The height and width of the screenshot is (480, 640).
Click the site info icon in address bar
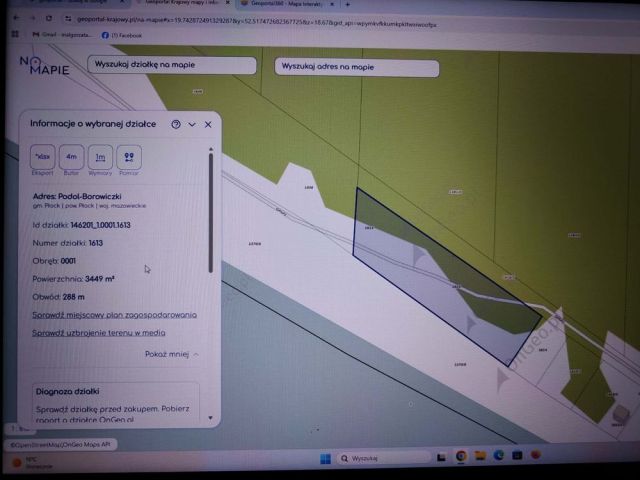point(68,19)
